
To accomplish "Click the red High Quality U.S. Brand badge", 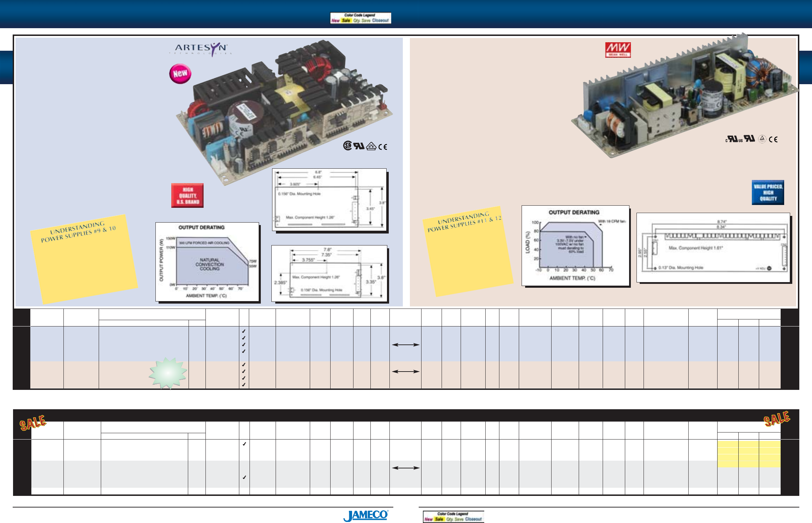I will 187,195.
